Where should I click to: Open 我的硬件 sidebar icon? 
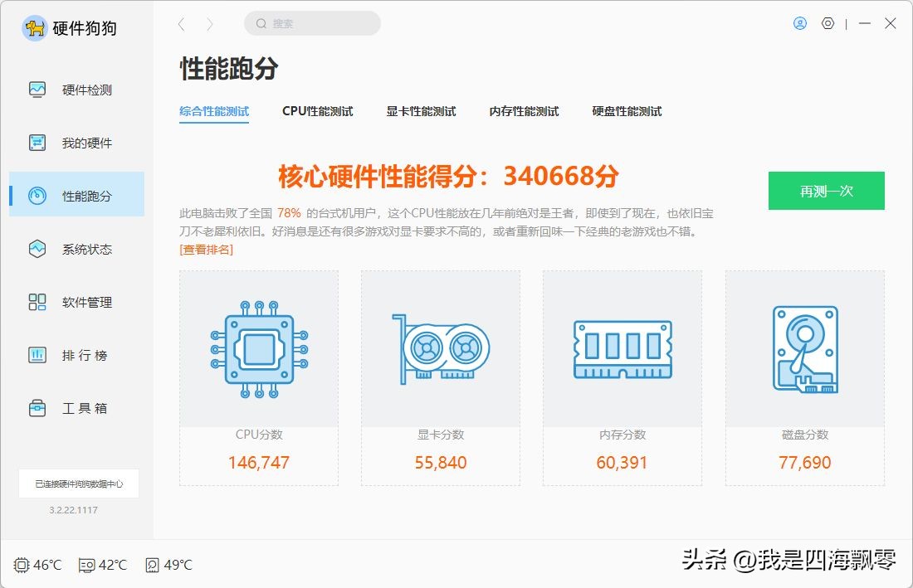pyautogui.click(x=37, y=143)
